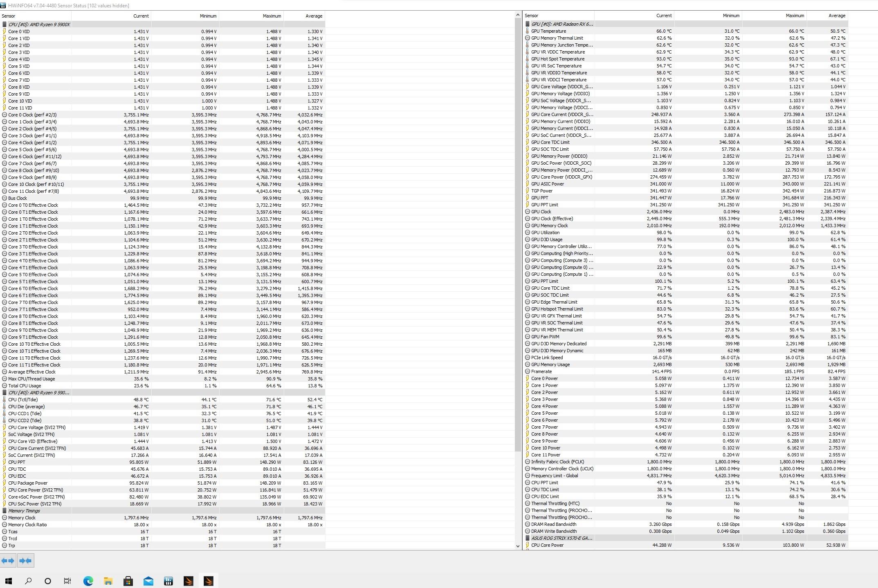878x588 pixels.
Task: Click the HWiNFO64 title bar icon
Action: point(3,5)
